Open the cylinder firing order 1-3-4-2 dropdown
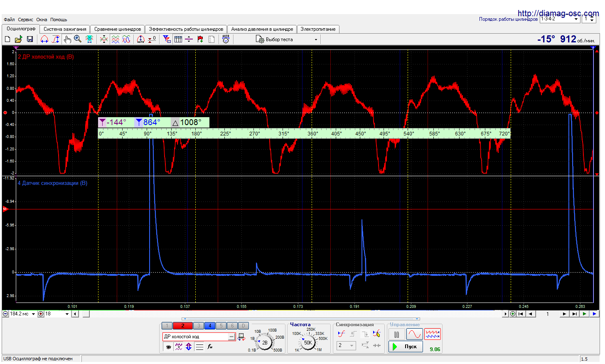The height and width of the screenshot is (364, 605). click(560, 19)
